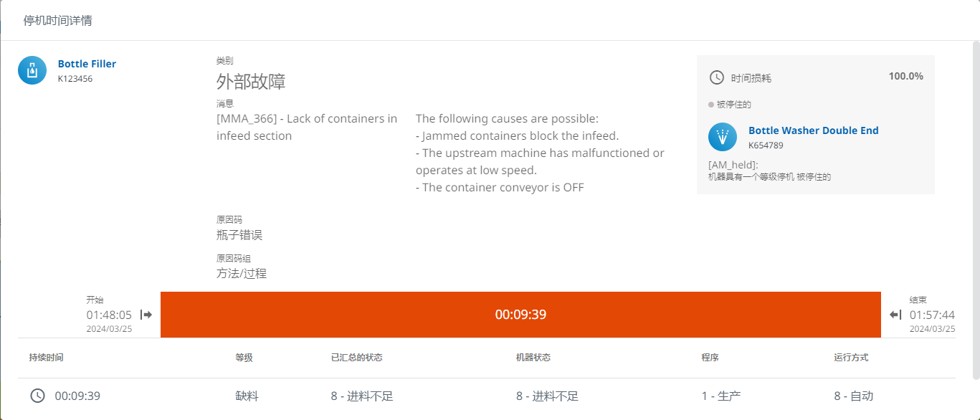Click the orange 00:09:39 downtime bar
The height and width of the screenshot is (420, 980).
pyautogui.click(x=520, y=315)
